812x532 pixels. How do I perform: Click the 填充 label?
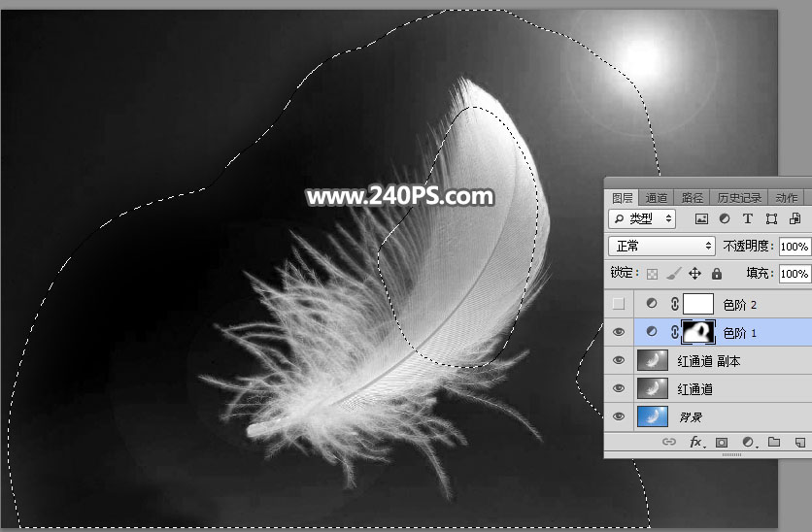760,273
